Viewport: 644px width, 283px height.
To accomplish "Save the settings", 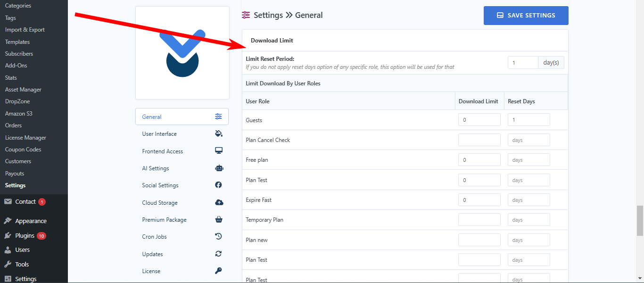I will click(x=526, y=15).
